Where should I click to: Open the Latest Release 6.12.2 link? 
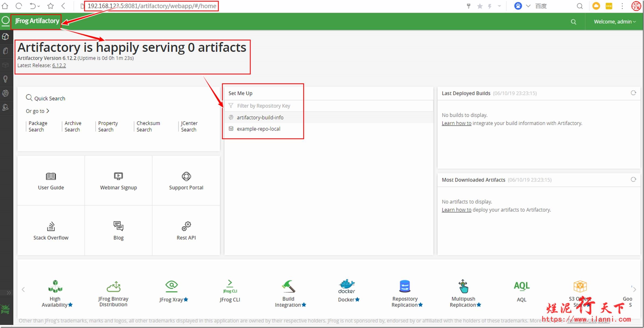(59, 66)
